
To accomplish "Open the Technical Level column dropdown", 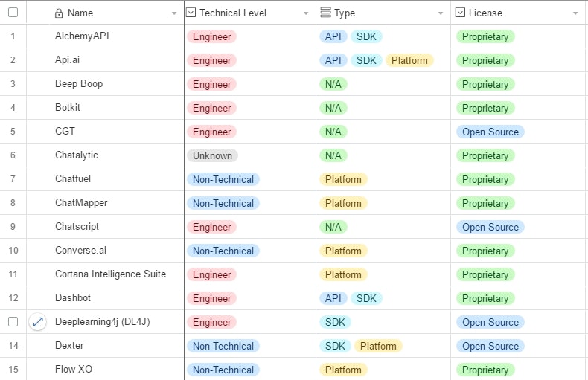I will (x=306, y=13).
